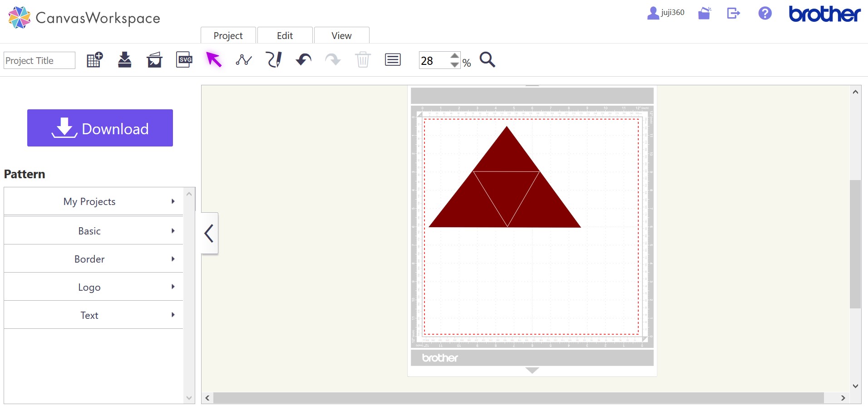
Task: Collapse the left pattern panel chevron
Action: (x=209, y=233)
